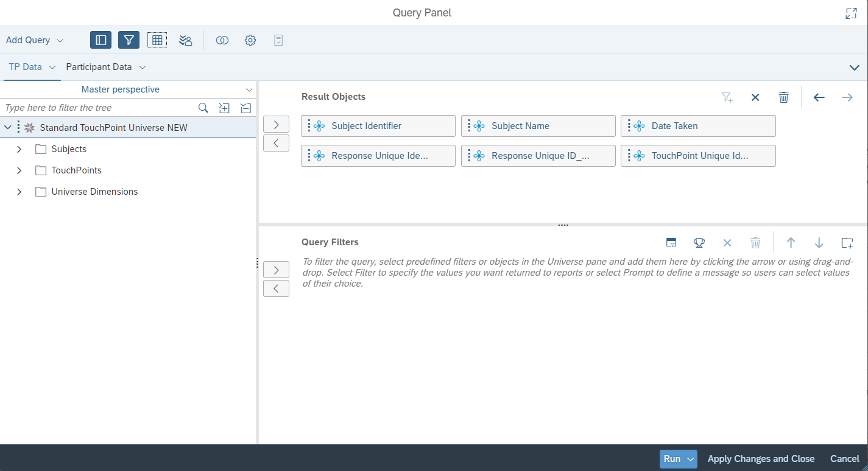Click the search magnifier icon
This screenshot has height=471, width=868.
(x=203, y=108)
